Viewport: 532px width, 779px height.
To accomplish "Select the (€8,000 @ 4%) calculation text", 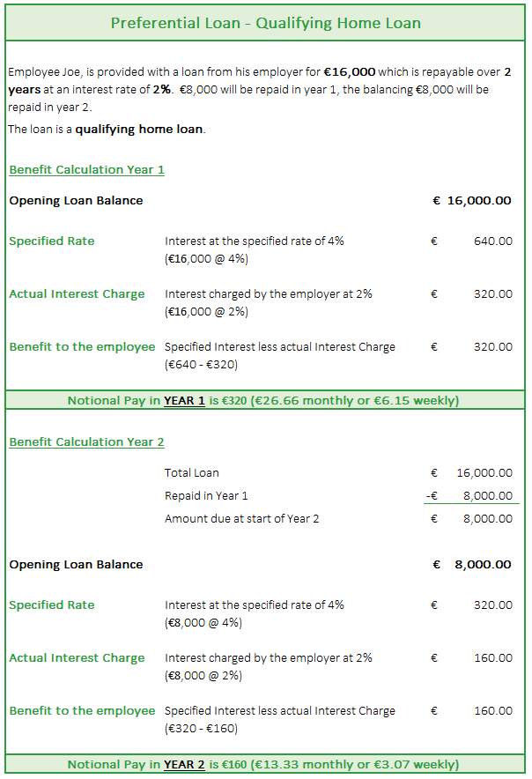I will [x=203, y=623].
